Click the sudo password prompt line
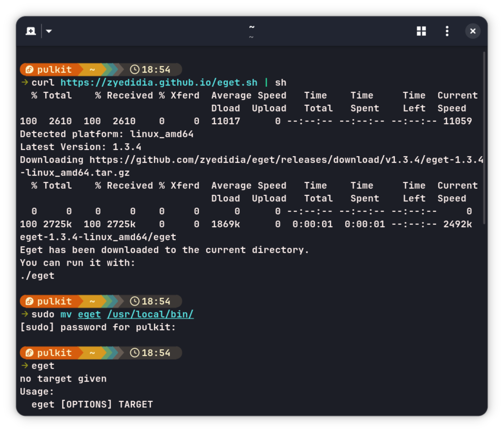Image resolution: width=504 pixels, height=432 pixels. pos(98,327)
